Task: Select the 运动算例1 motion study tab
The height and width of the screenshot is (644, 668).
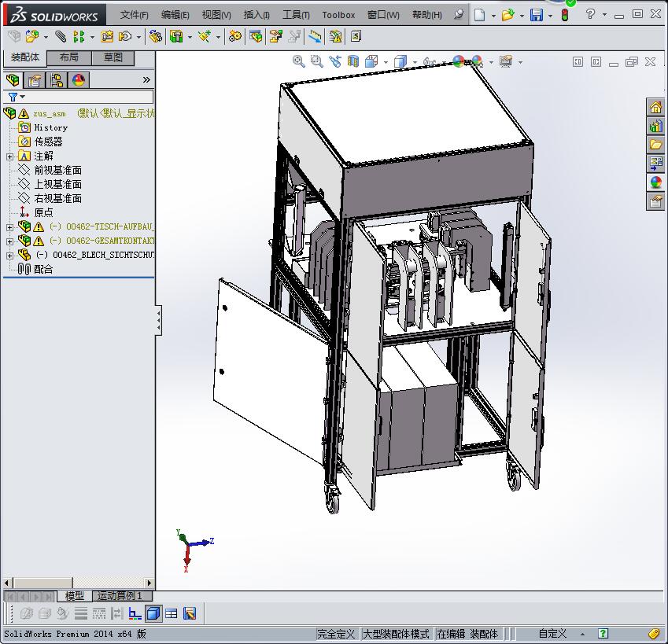Action: (x=122, y=596)
